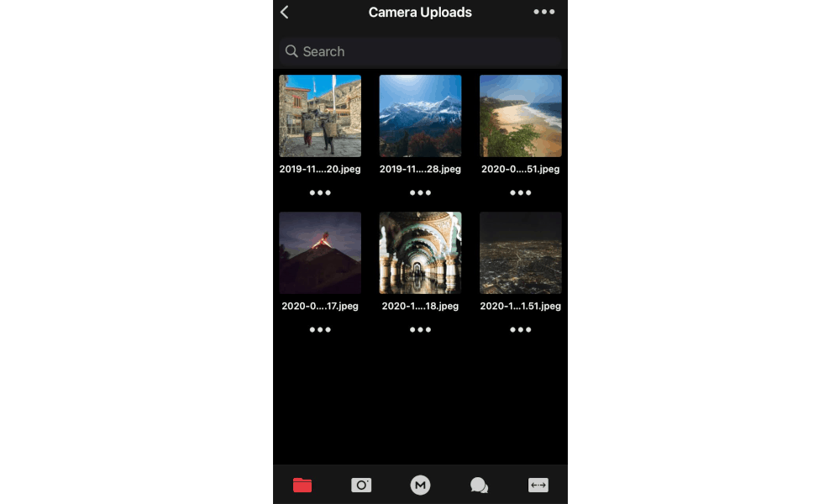Screen dimensions: 840x504
Task: Open the village porters photo thumbnail
Action: pos(320,116)
